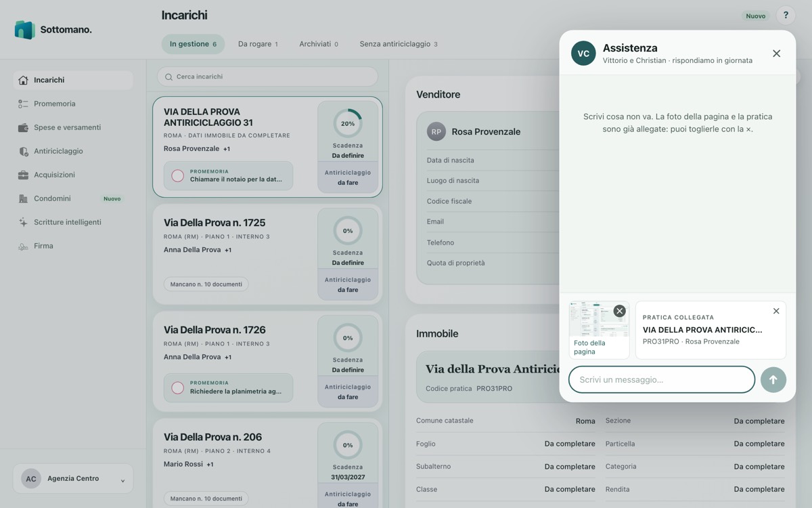This screenshot has height=508, width=812.
Task: Open Incarichi from the sidebar
Action: [x=73, y=80]
